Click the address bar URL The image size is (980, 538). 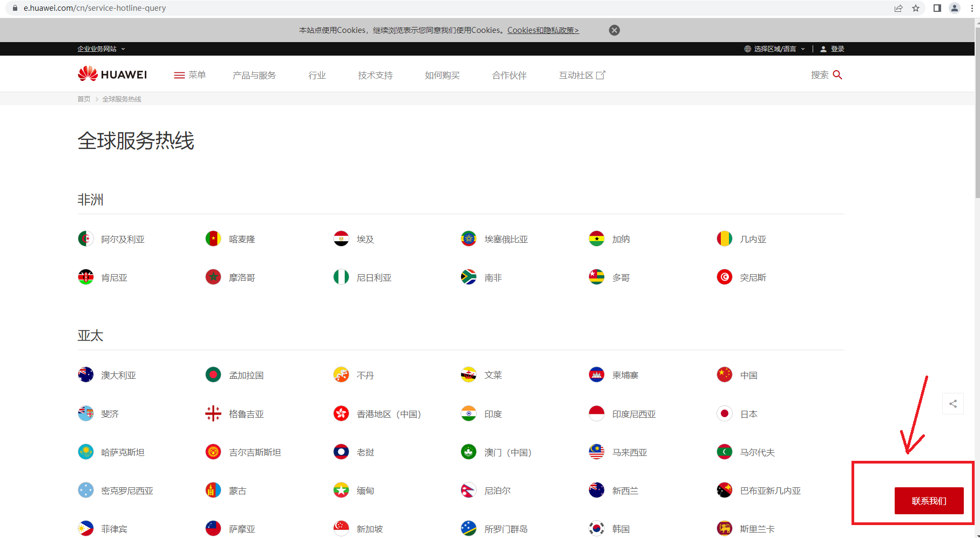(x=94, y=8)
